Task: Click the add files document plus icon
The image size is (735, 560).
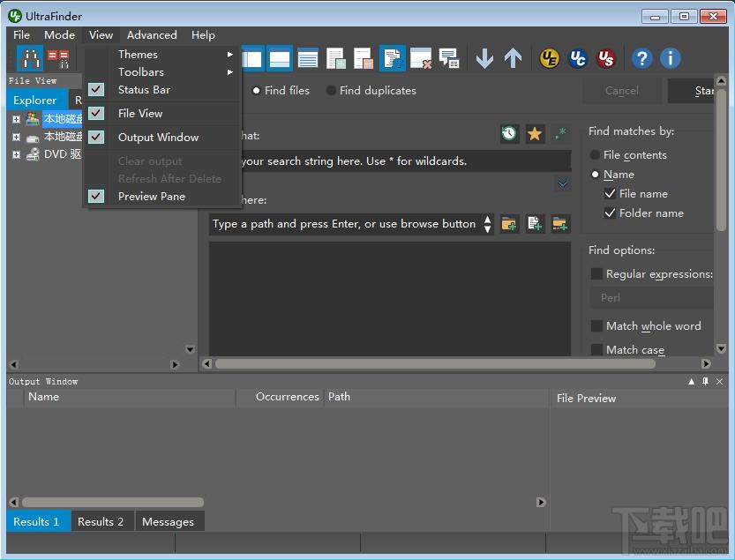Action: pos(535,224)
